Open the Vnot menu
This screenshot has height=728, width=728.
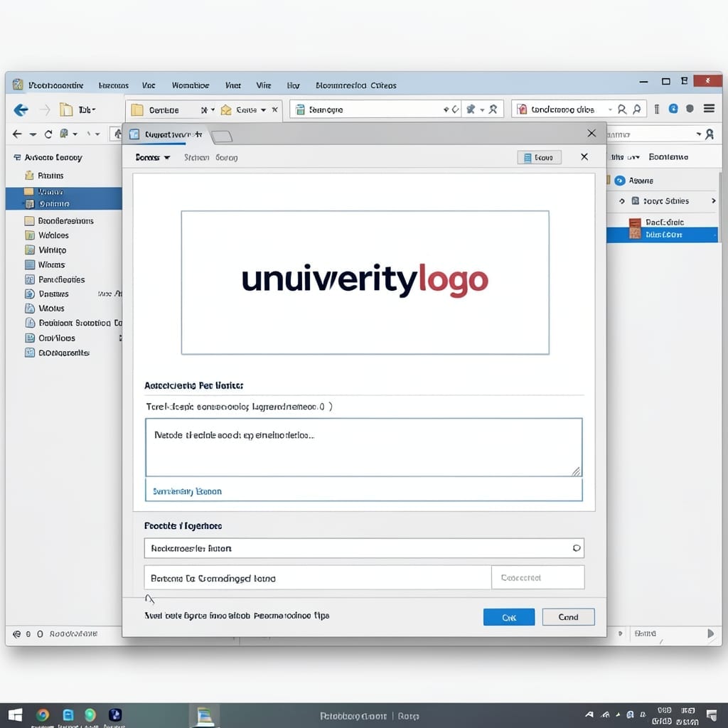(x=233, y=85)
